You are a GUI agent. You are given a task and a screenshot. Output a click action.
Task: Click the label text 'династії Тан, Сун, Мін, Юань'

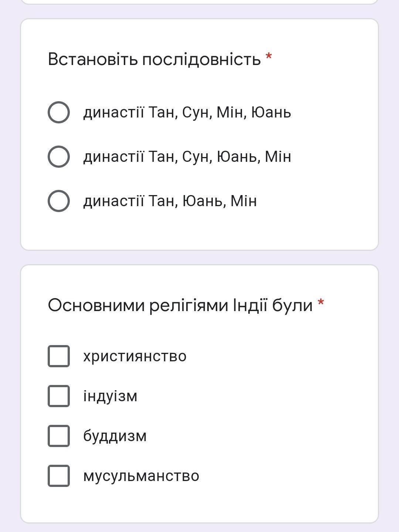pos(187,112)
